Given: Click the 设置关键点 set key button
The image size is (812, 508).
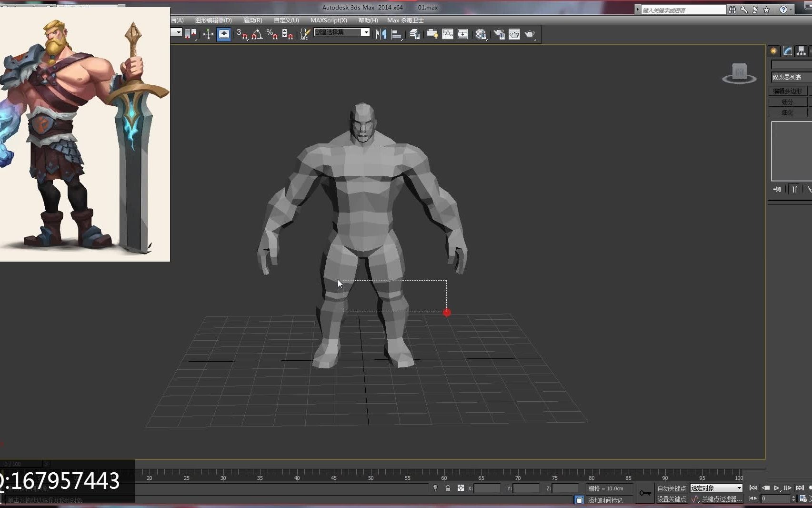Looking at the screenshot, I should coord(672,499).
